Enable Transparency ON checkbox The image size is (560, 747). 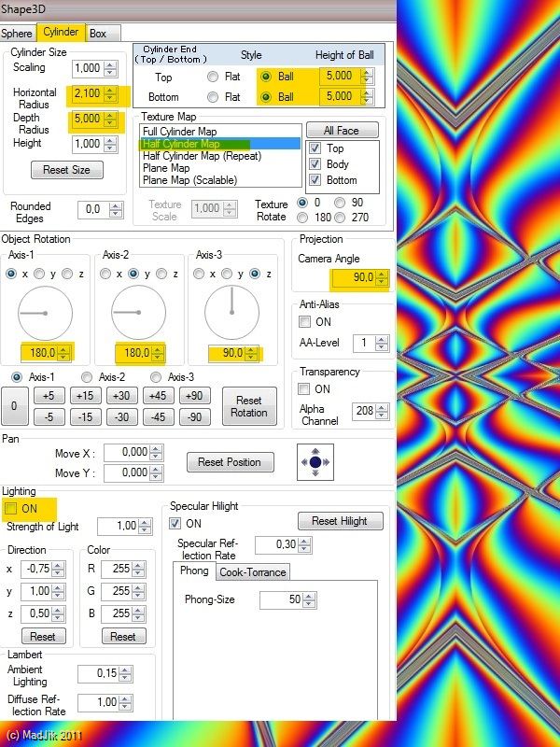(304, 389)
